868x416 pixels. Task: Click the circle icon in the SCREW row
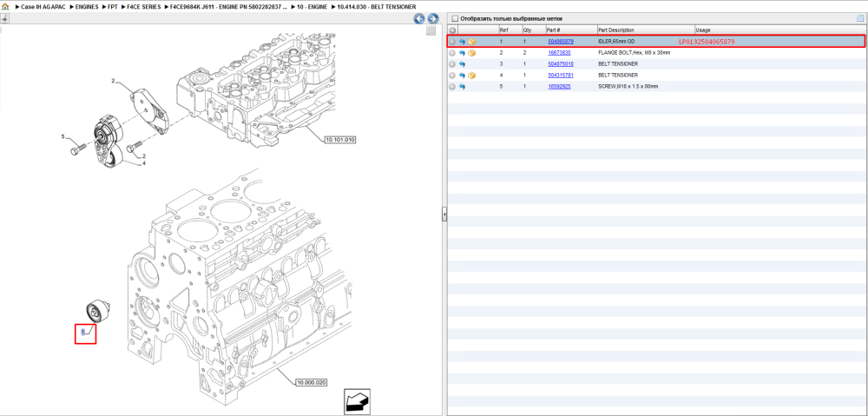452,87
